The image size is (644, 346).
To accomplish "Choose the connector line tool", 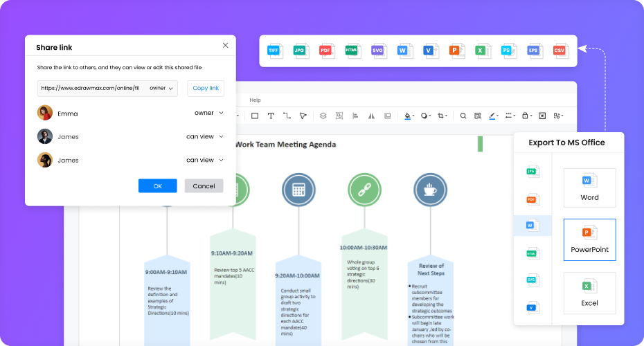I will click(287, 116).
